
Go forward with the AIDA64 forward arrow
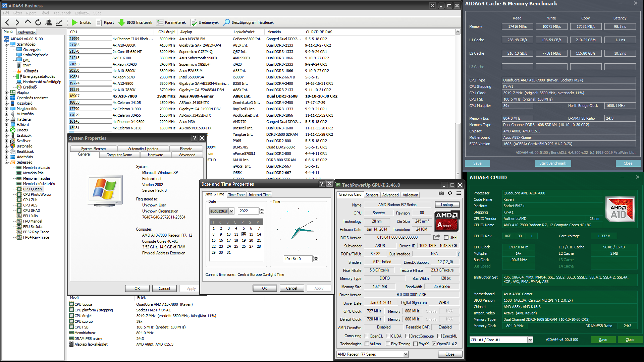[x=17, y=22]
